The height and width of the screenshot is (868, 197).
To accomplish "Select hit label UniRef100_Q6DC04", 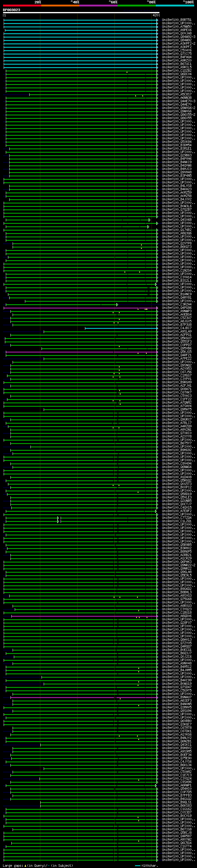I will coord(176,74).
